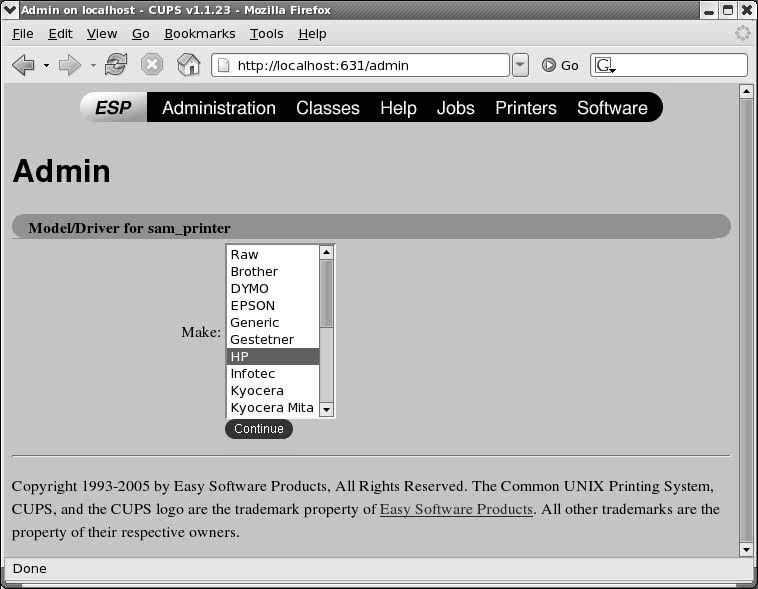Open the Help menu in the menu bar
Image resolution: width=758 pixels, height=589 pixels.
[312, 34]
